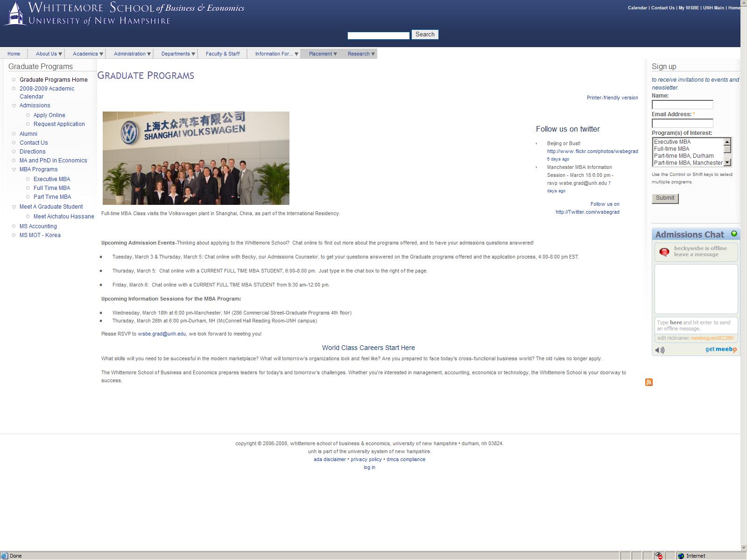The image size is (747, 560).
Task: Open the MS Accounting sidebar link
Action: point(38,226)
